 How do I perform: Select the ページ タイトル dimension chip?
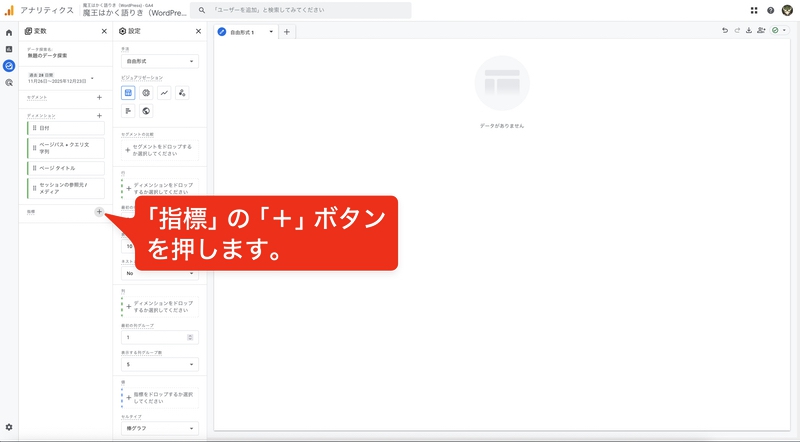pos(66,168)
